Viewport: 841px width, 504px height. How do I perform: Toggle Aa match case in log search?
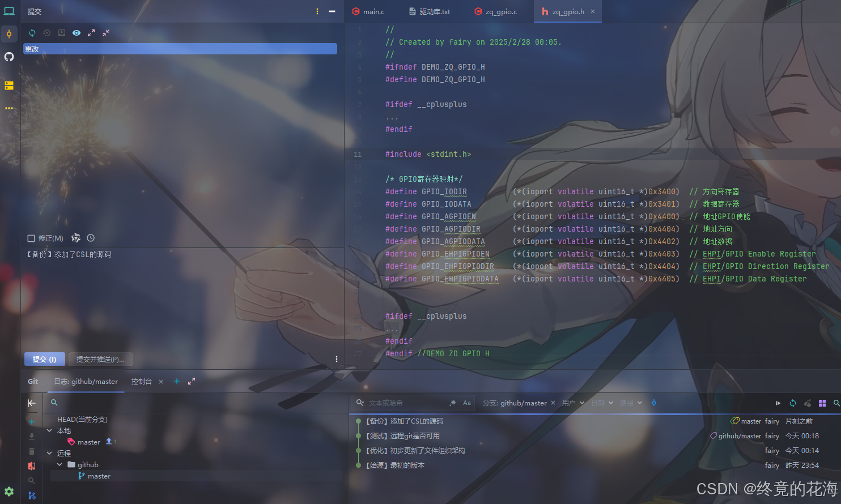click(467, 403)
